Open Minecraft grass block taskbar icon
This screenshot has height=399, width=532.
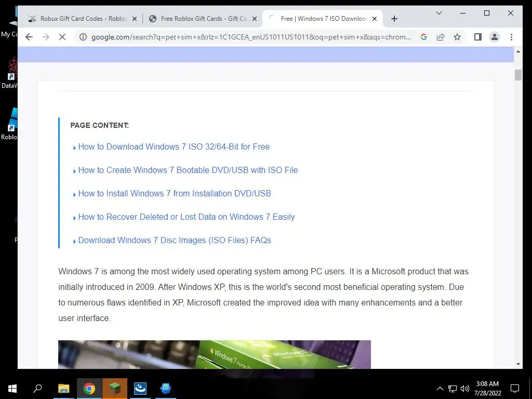[x=115, y=389]
